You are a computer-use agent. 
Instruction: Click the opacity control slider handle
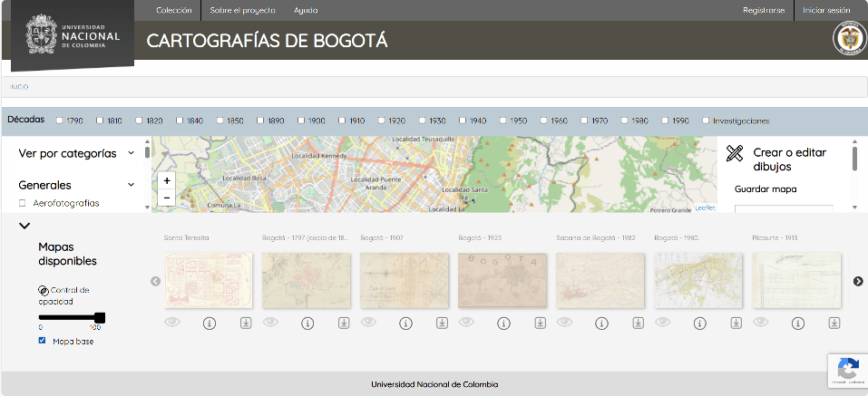(x=100, y=317)
